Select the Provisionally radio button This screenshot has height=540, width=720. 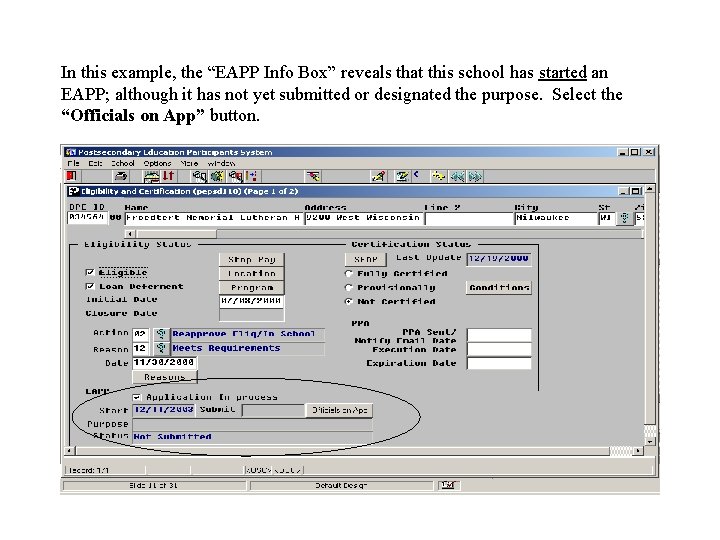(349, 287)
